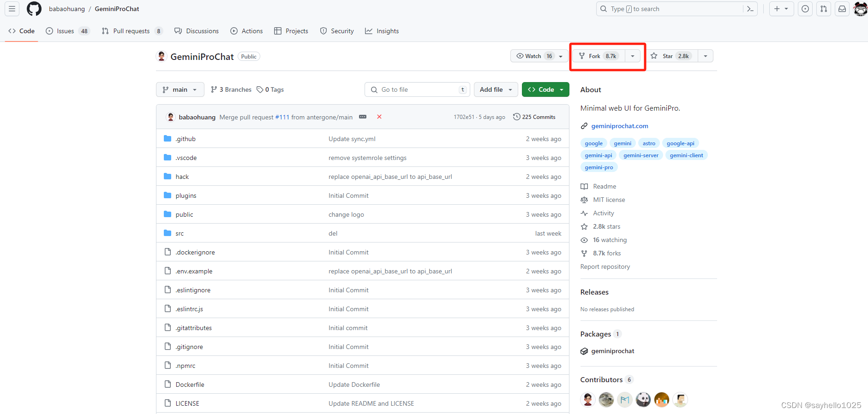Open the command palette icon
868x414 pixels.
pos(750,9)
